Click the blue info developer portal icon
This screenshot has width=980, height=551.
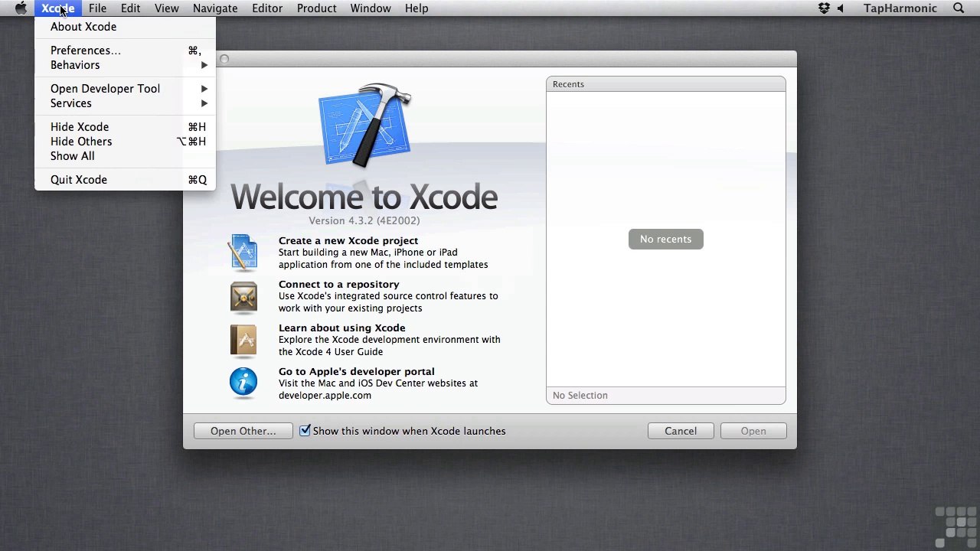[243, 383]
